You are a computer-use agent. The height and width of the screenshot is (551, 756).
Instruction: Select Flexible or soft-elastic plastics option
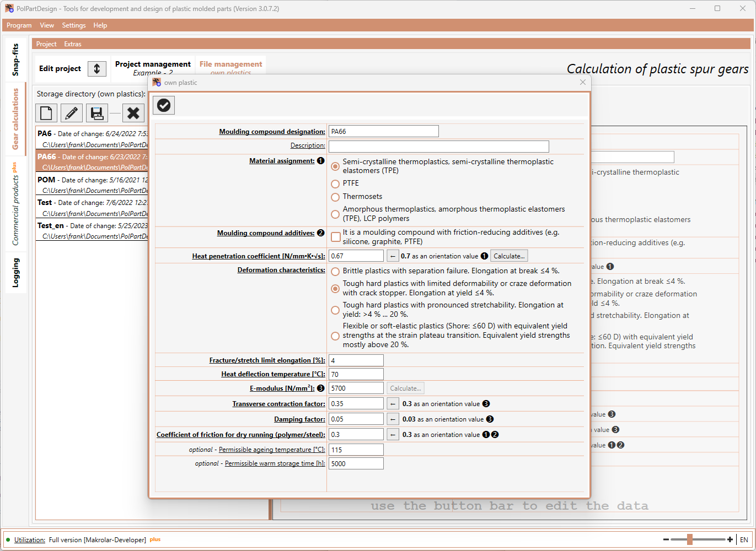(335, 336)
